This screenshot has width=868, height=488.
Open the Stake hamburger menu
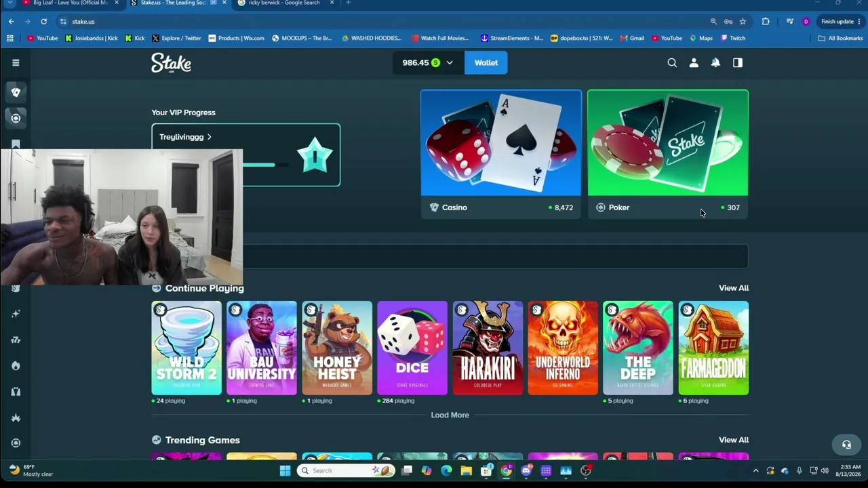point(16,62)
